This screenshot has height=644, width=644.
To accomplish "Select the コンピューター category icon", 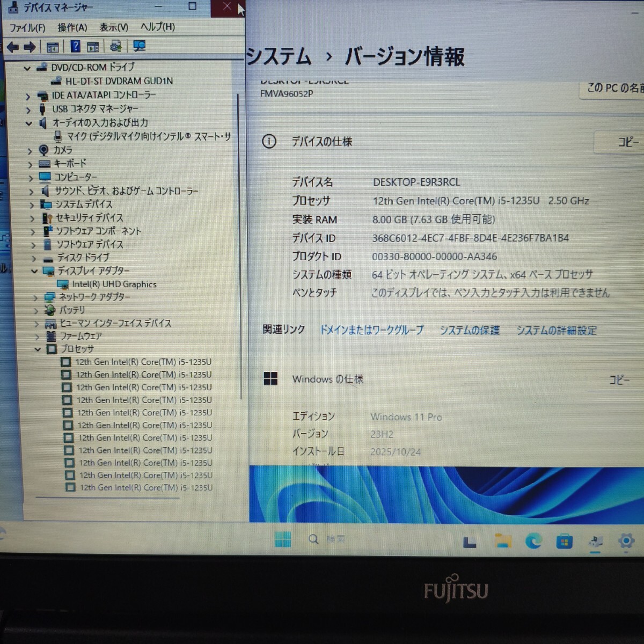I will [x=45, y=177].
